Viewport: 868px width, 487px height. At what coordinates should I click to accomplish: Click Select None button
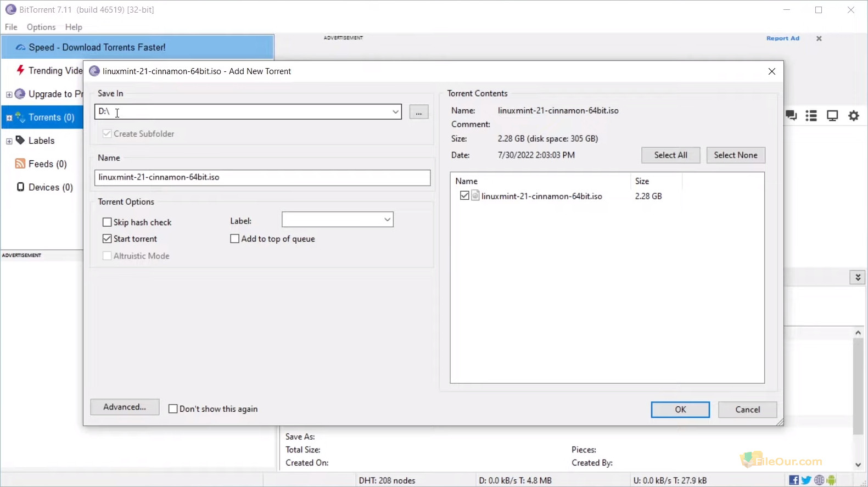coord(736,155)
